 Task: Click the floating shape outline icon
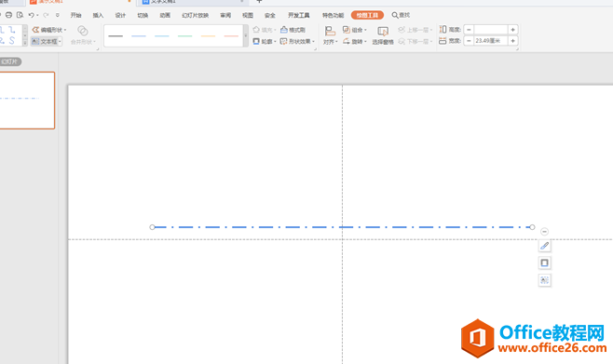coord(545,263)
